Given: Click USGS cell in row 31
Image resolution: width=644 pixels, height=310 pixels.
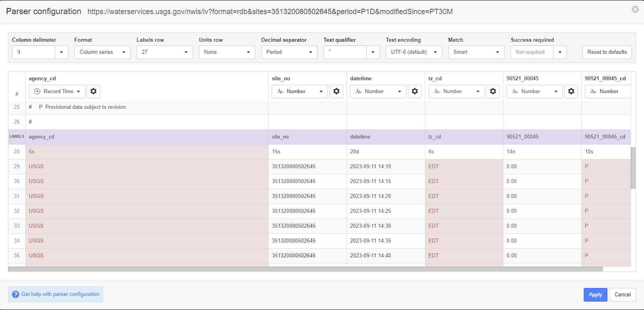Looking at the screenshot, I should pos(147,196).
